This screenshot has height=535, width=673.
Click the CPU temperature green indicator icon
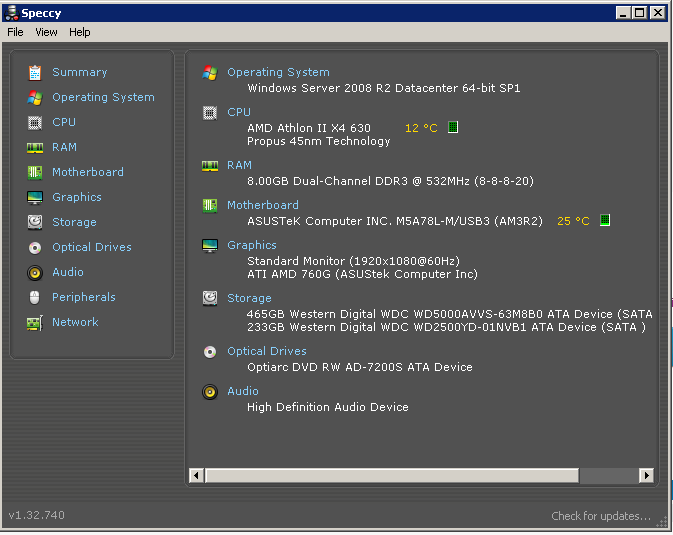[x=453, y=128]
